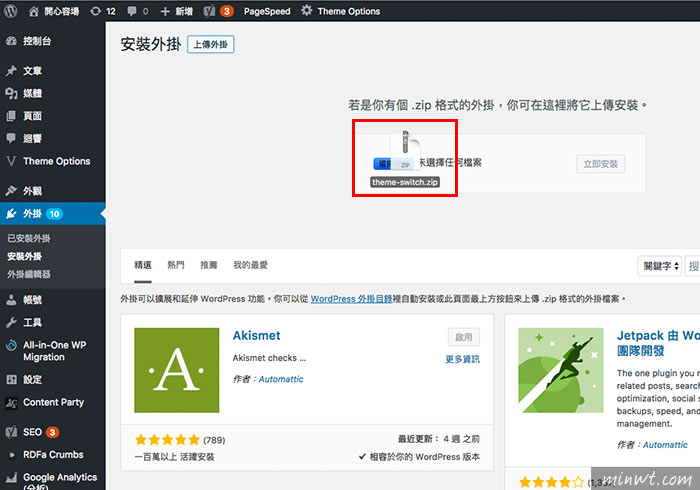This screenshot has height=490, width=700.
Task: Click the 頁面 pages icon in sidebar
Action: click(x=11, y=116)
